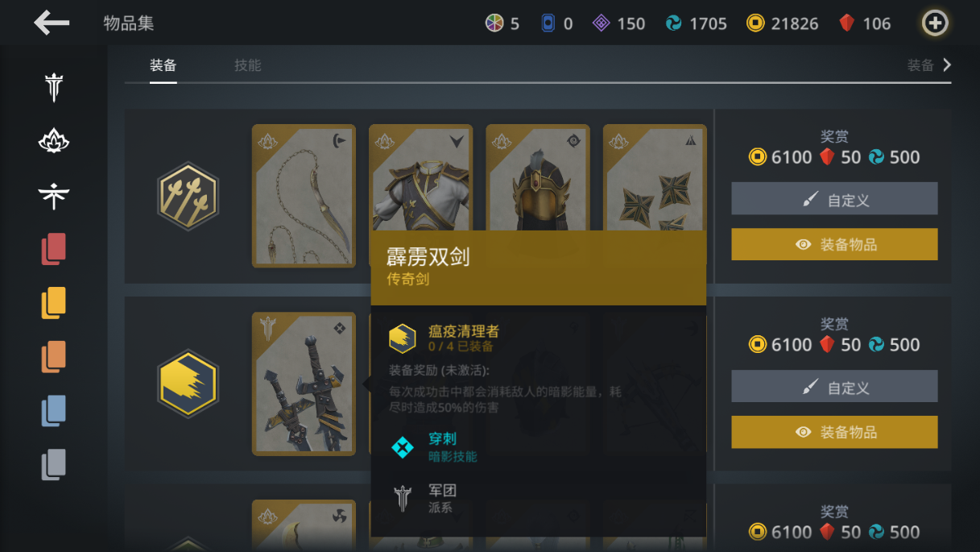Click 自定义 button in first set
Screen dimensions: 980x552
[834, 198]
